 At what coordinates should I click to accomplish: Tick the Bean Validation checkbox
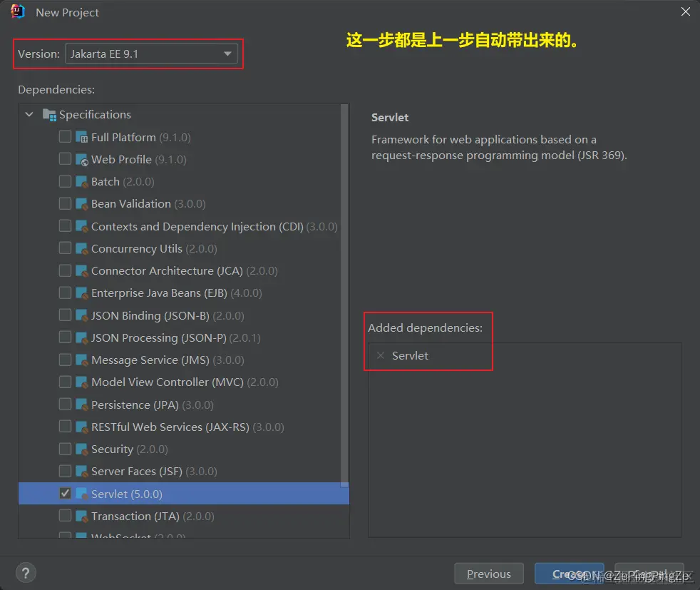(x=65, y=203)
